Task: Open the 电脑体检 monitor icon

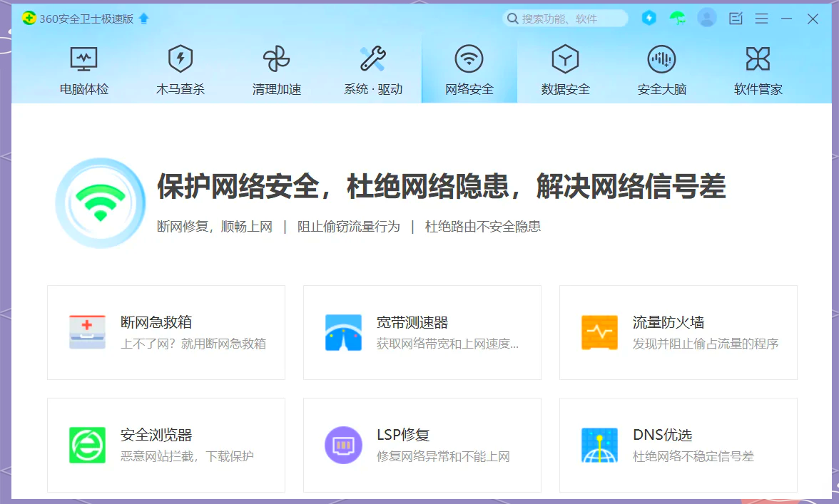Action: (x=84, y=58)
